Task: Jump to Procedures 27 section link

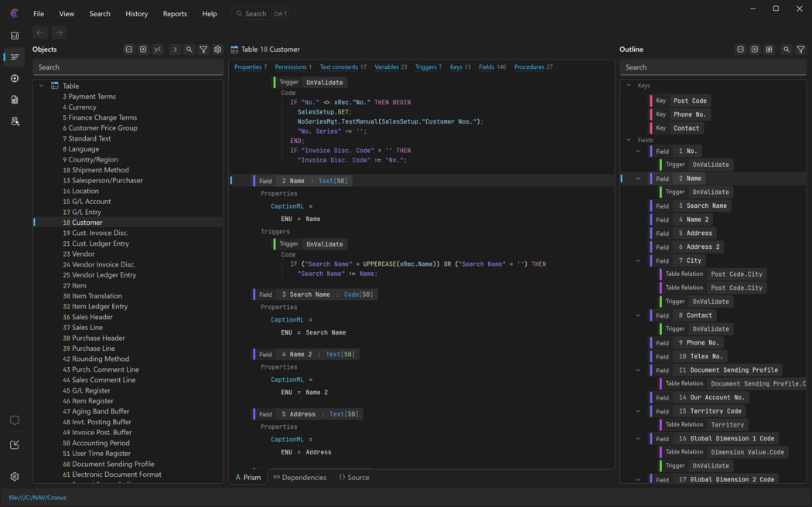Action: pyautogui.click(x=534, y=66)
